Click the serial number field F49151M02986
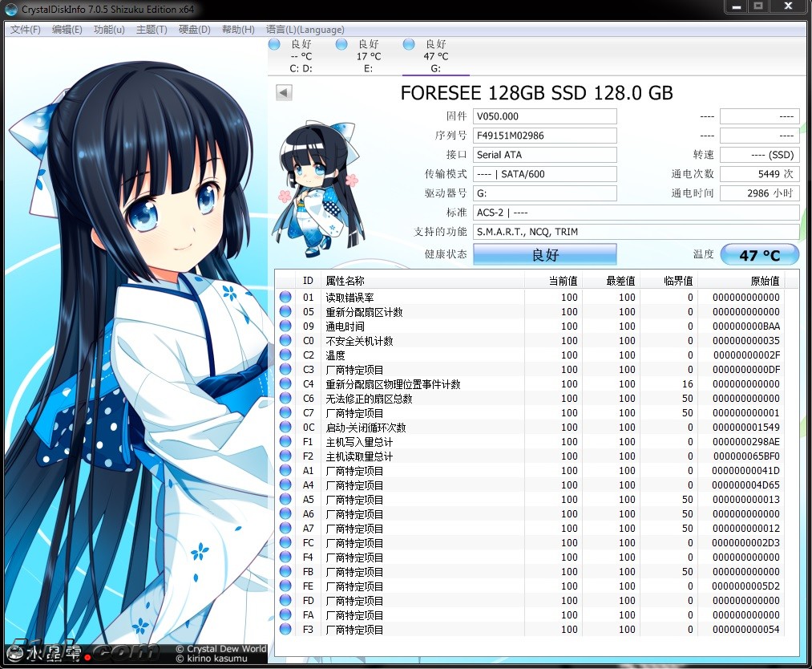This screenshot has width=812, height=669. coord(545,136)
